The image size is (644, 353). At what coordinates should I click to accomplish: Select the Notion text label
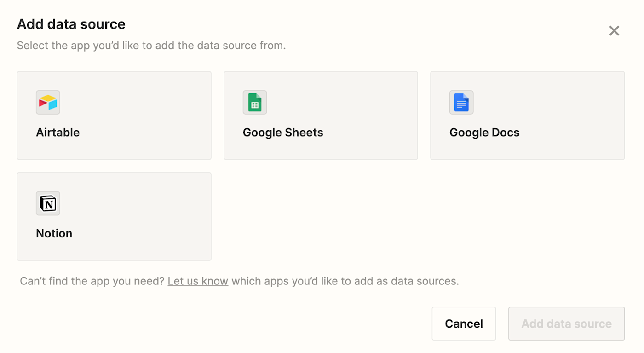point(54,233)
